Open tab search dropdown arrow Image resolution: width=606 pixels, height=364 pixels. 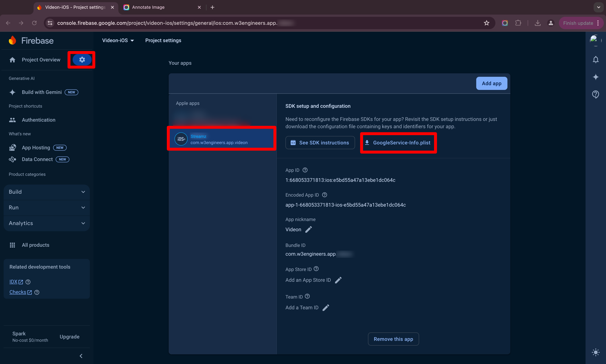point(599,7)
